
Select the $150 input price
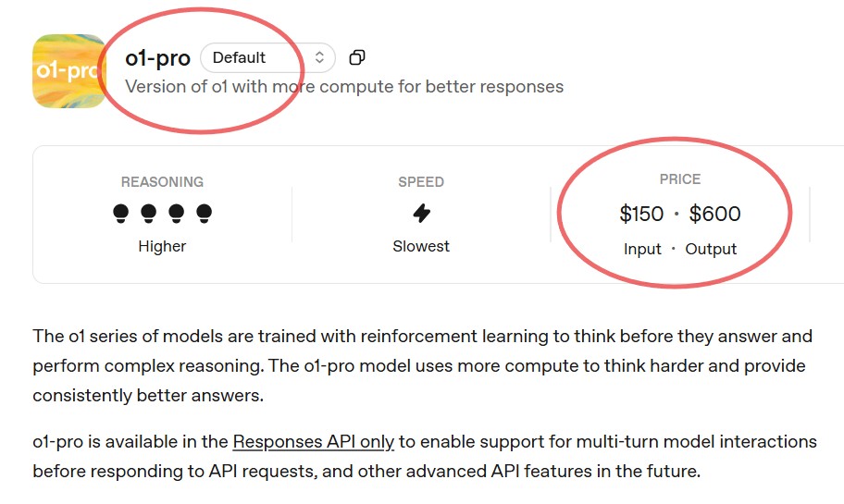(x=641, y=215)
